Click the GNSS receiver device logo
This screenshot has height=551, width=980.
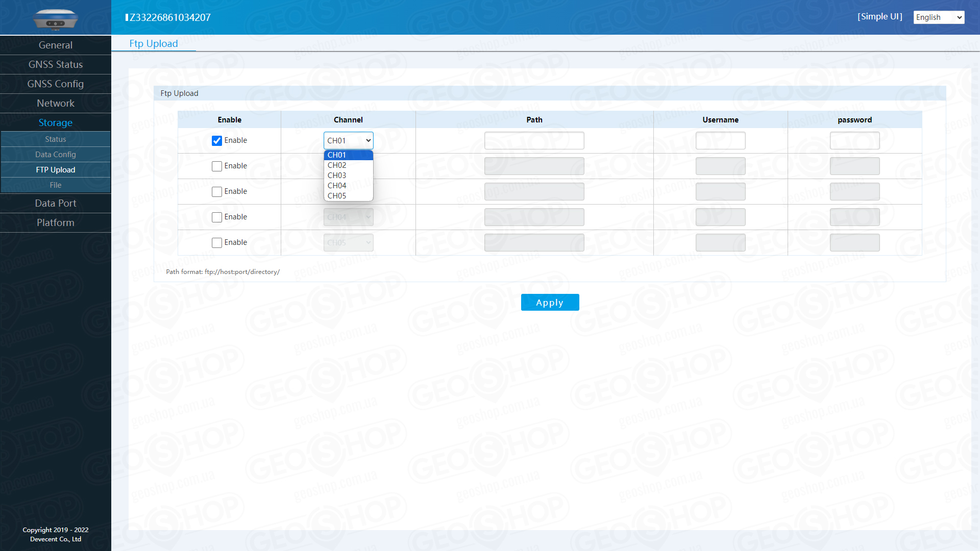coord(55,19)
